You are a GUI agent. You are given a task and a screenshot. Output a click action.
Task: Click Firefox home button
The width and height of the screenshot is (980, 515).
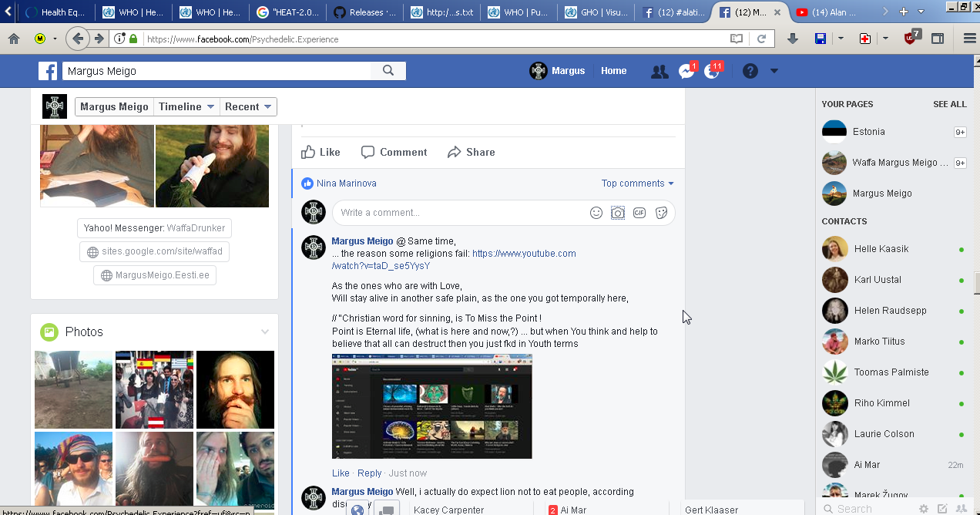[x=13, y=39]
